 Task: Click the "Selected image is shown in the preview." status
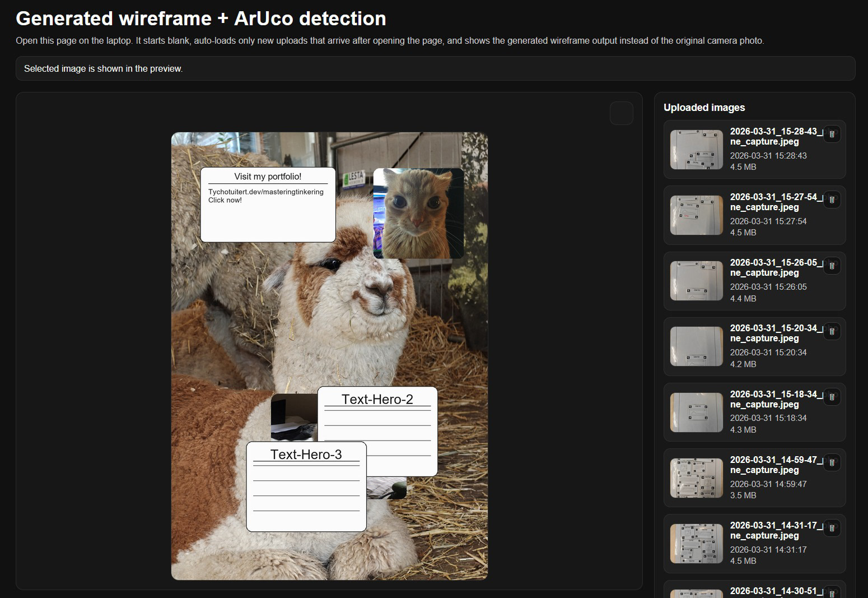click(104, 68)
